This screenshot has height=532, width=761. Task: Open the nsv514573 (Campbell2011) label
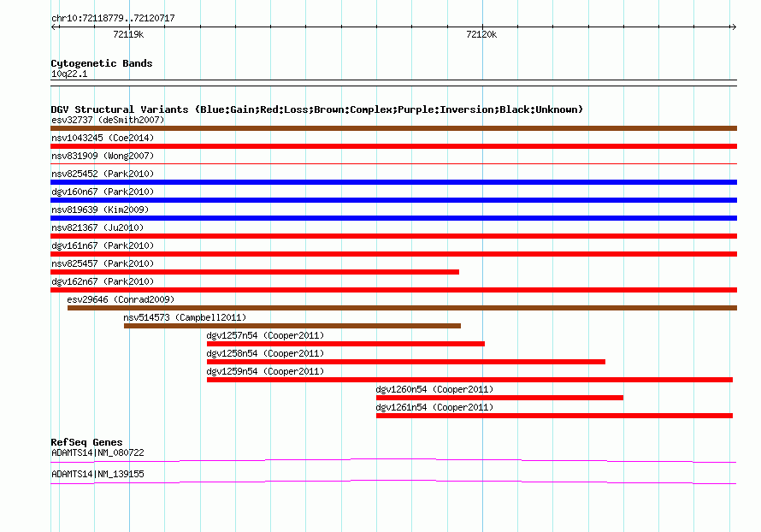tap(185, 317)
